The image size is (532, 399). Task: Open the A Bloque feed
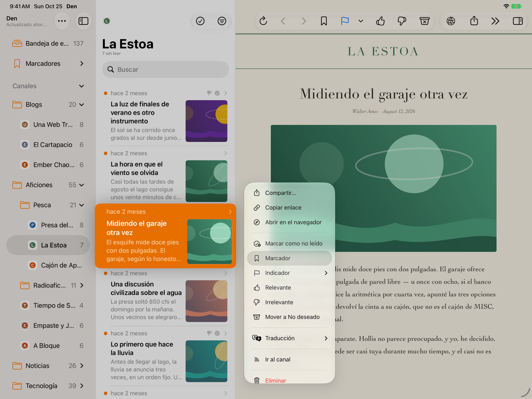48,346
